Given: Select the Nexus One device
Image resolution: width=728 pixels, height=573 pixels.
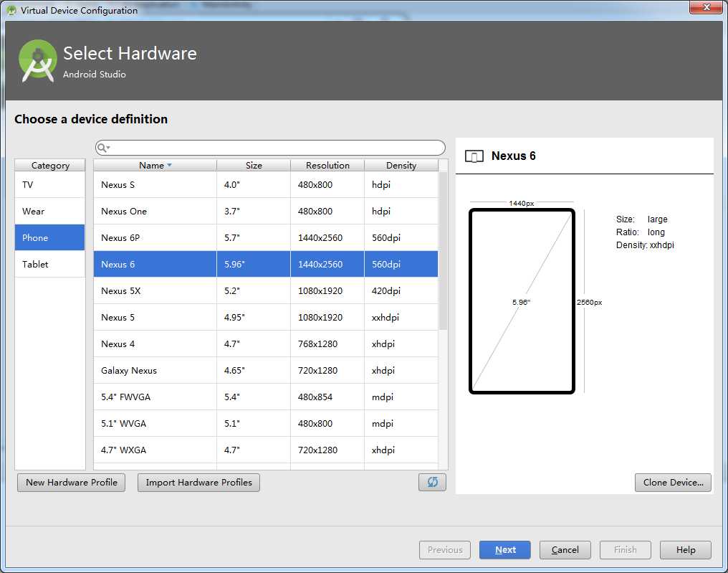Looking at the screenshot, I should pos(266,211).
